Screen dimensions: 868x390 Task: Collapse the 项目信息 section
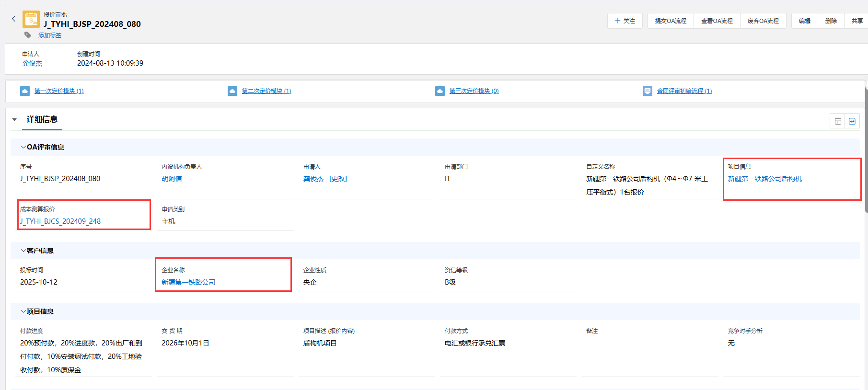point(23,311)
